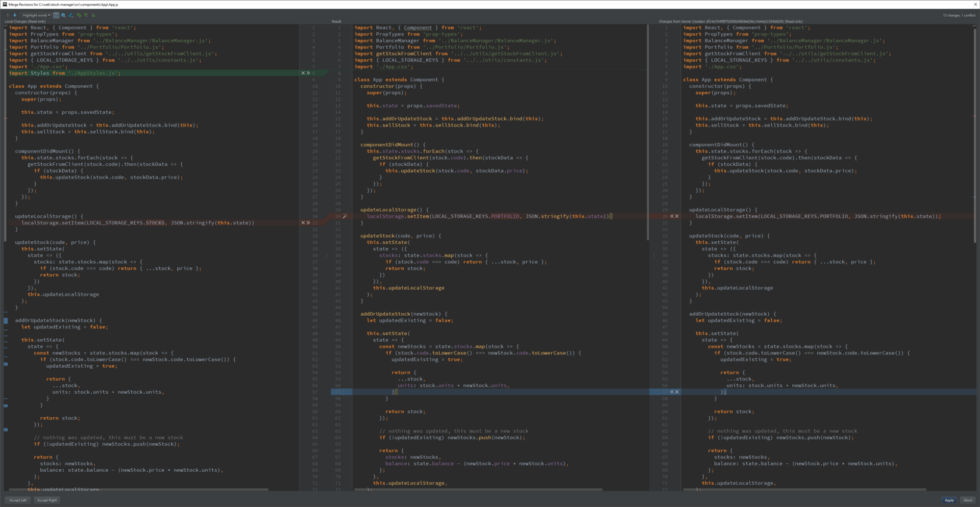Open the compare options arrow menu
Image resolution: width=980 pixels, height=507 pixels.
point(71,15)
